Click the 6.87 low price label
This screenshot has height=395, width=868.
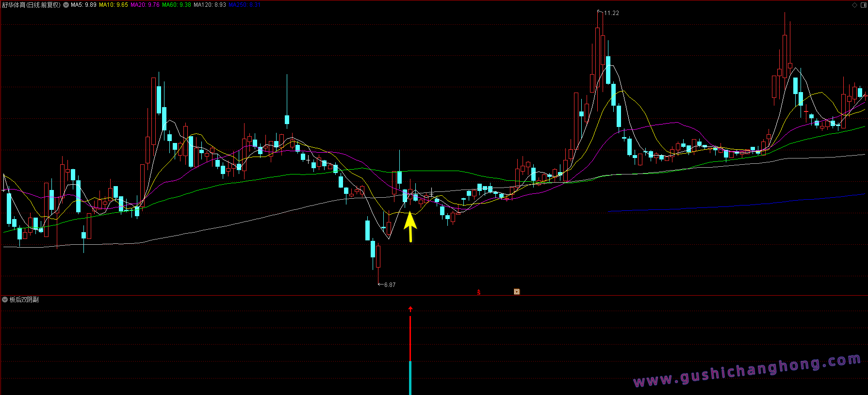[390, 285]
